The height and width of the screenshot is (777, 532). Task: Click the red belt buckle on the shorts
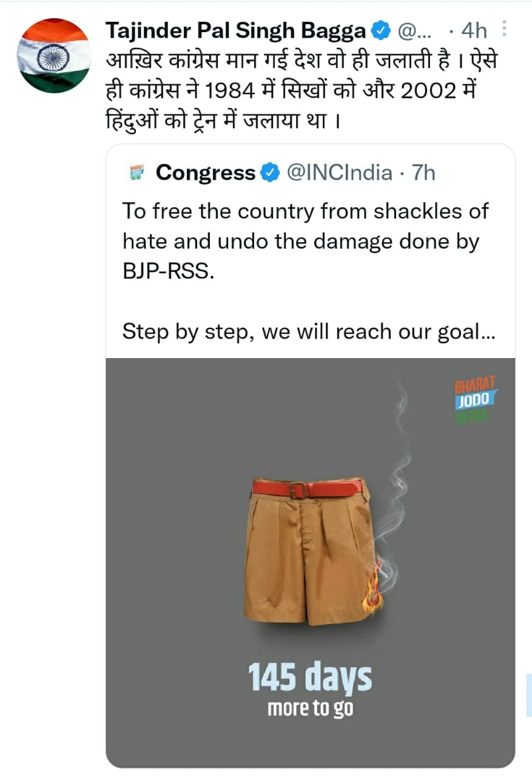pos(298,489)
